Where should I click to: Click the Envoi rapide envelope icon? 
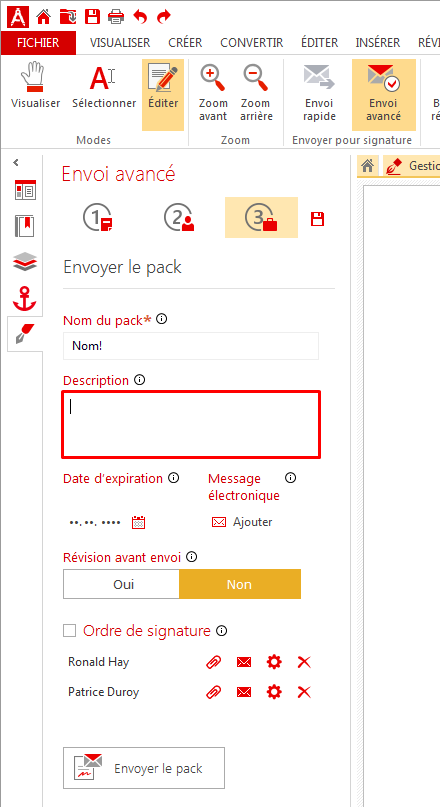[319, 77]
